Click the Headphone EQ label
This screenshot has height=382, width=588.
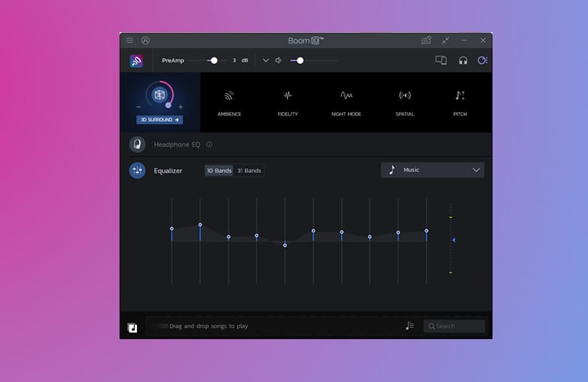177,144
